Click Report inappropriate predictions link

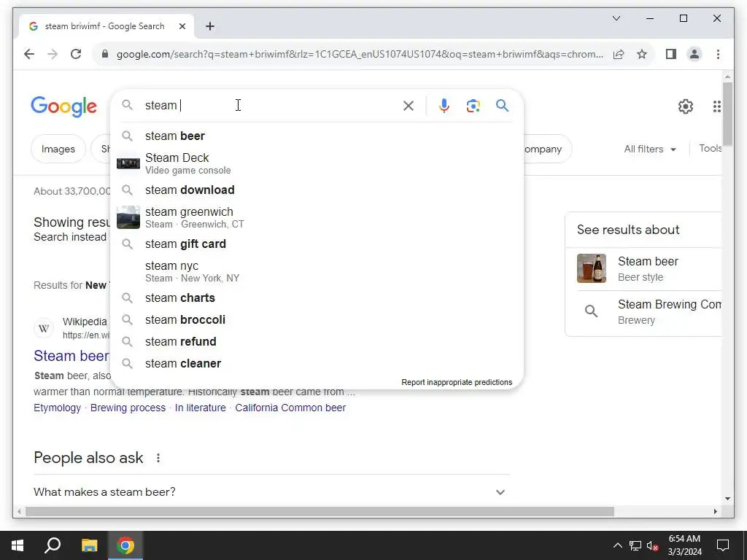457,382
